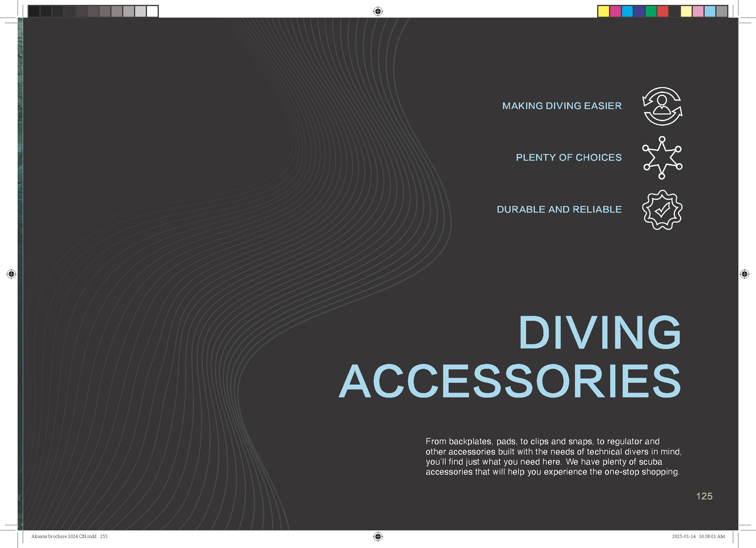Viewport: 756px width, 548px height.
Task: Click the top center registration mark
Action: point(378,11)
